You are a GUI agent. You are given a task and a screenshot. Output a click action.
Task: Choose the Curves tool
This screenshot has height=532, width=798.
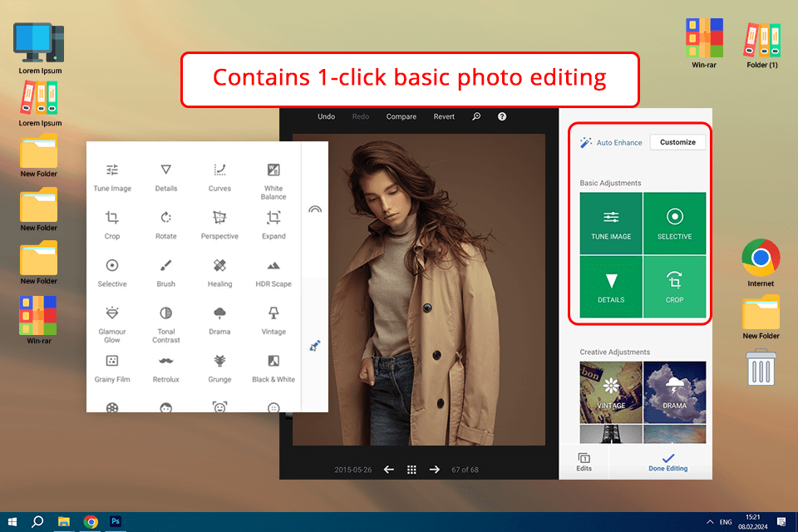pos(219,178)
